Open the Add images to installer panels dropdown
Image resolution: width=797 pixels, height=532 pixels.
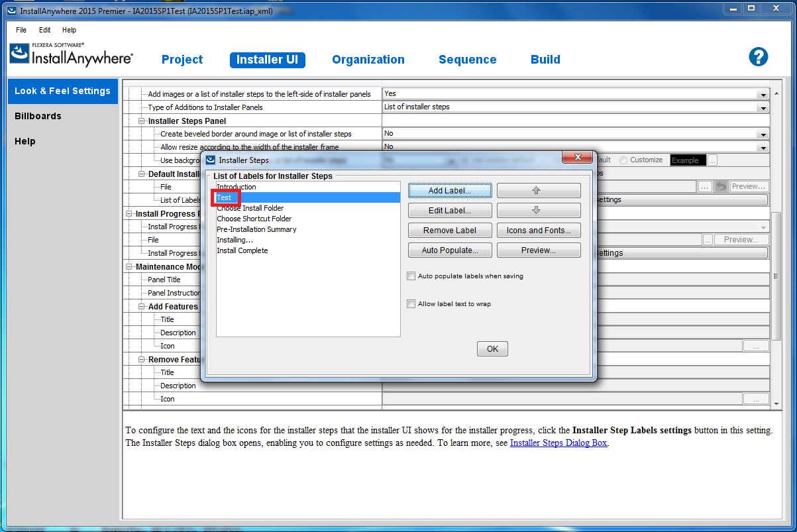763,94
